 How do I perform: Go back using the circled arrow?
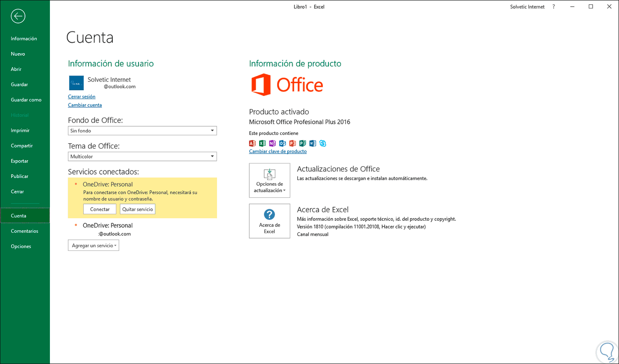18,16
